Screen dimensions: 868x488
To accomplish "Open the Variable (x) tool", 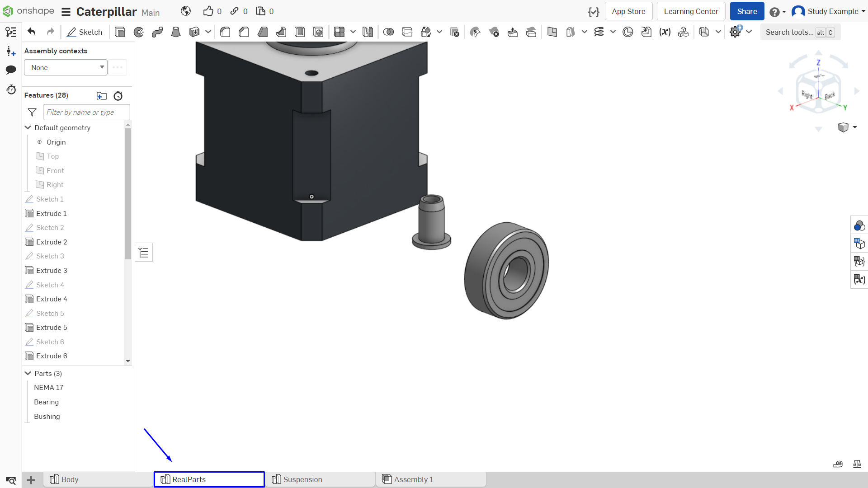I will tap(665, 32).
